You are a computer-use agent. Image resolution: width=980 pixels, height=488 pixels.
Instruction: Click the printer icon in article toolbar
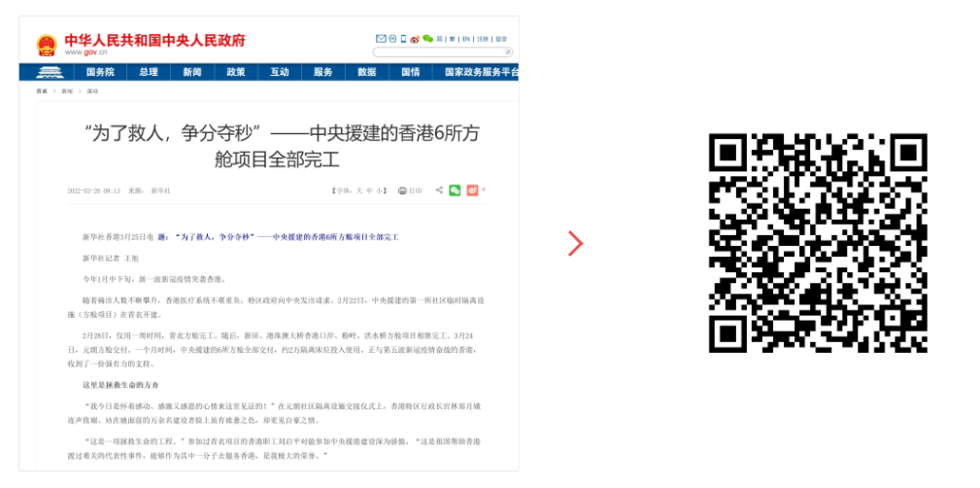click(x=402, y=191)
